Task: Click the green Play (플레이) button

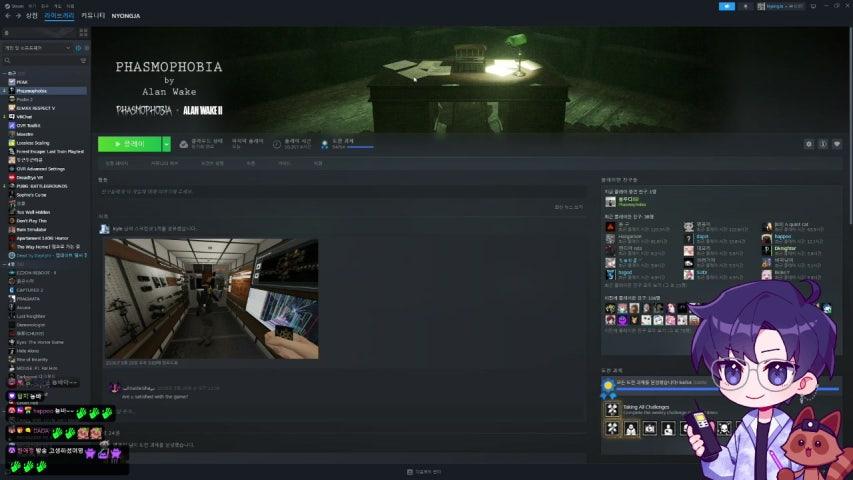Action: click(x=129, y=144)
